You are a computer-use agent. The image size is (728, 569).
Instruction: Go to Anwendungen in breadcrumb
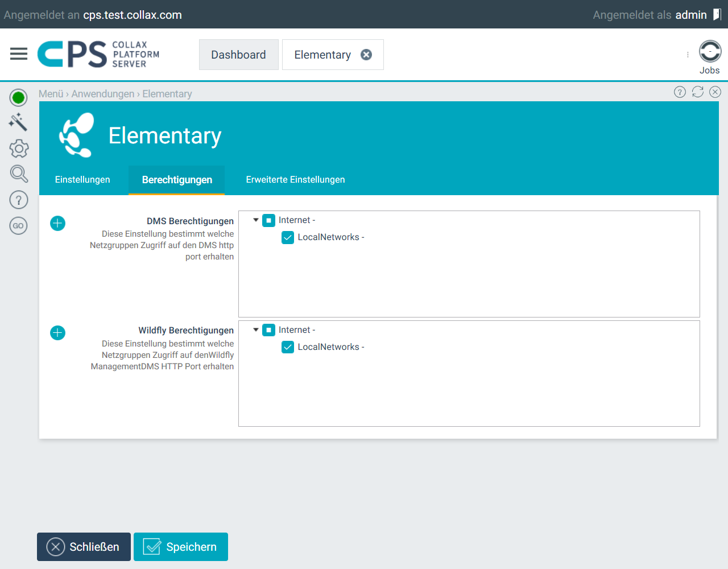click(x=103, y=94)
